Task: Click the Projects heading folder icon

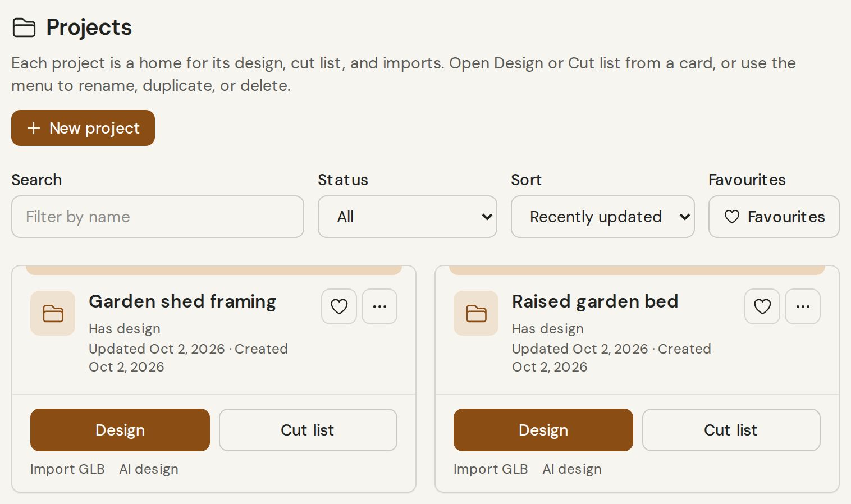Action: click(x=24, y=28)
